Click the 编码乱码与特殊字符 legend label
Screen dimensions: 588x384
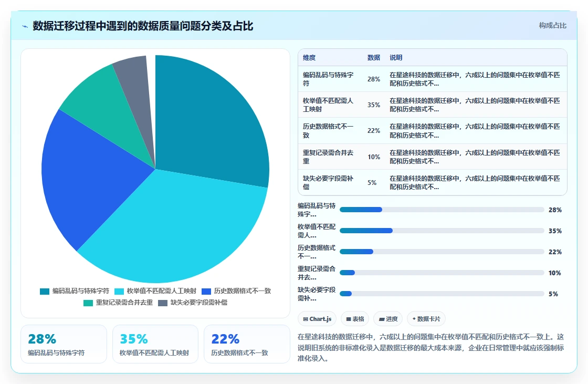[81, 291]
